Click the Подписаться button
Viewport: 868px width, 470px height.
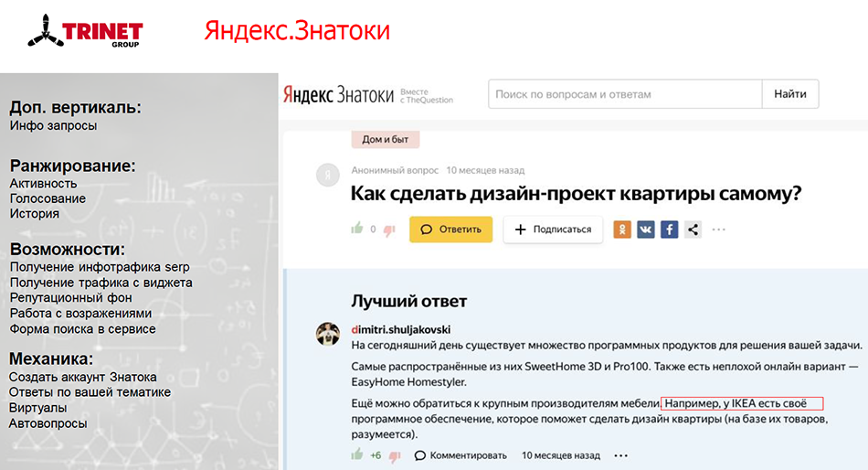click(553, 230)
